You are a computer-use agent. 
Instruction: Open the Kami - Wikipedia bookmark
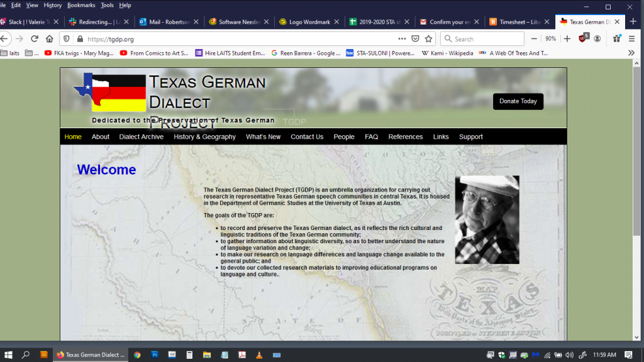448,53
